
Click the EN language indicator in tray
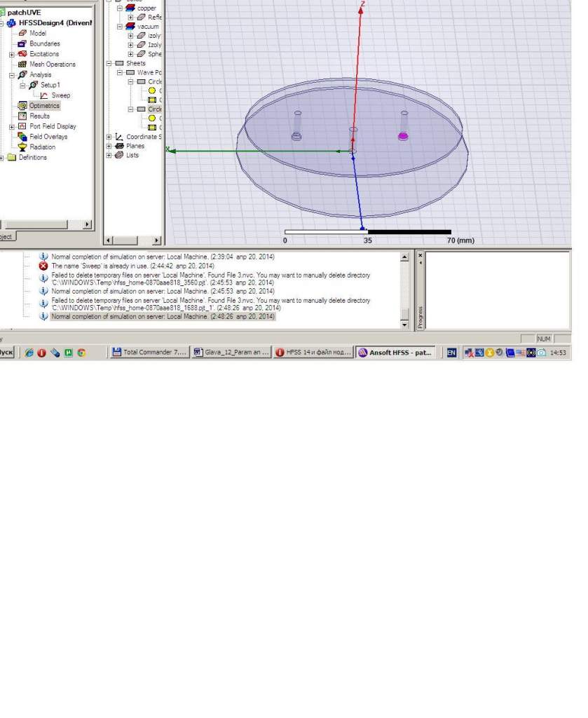point(451,353)
